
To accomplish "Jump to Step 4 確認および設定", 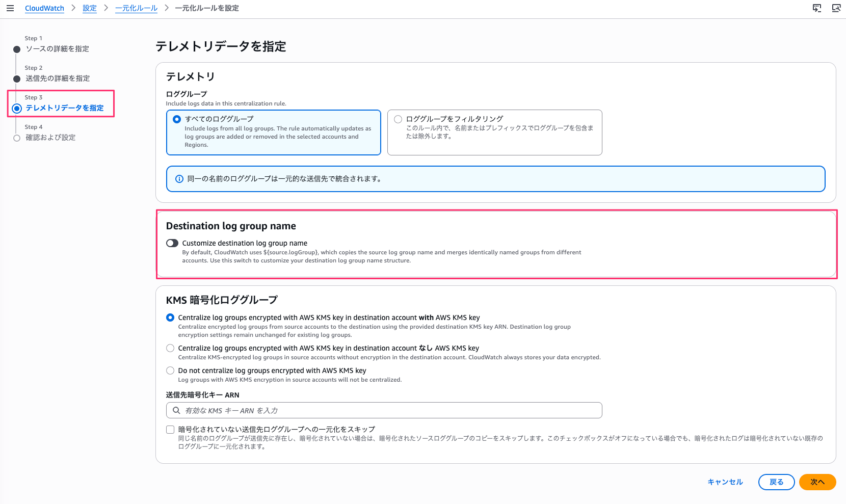I will click(50, 138).
